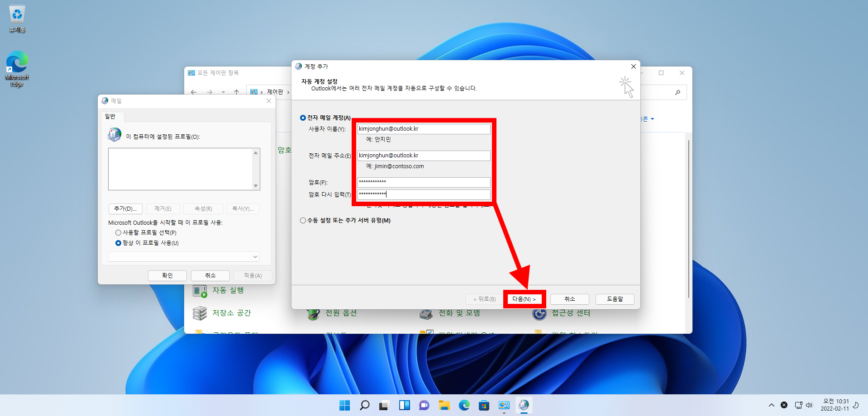Open network status tray icon
Image resolution: width=868 pixels, height=416 pixels.
(798, 405)
